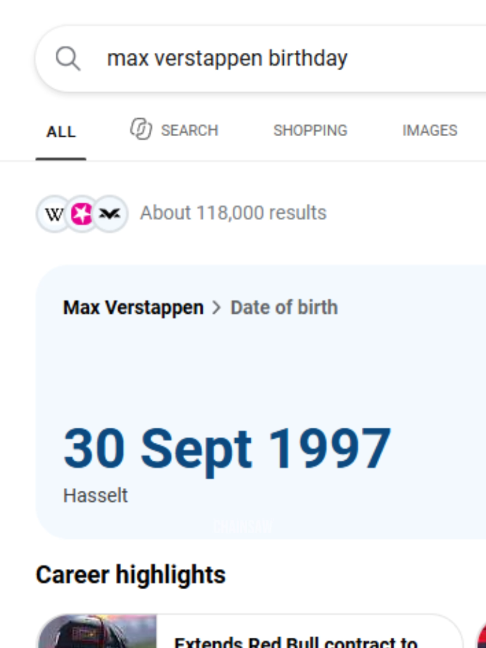
Task: Select the 30 Sept 1997 date answer
Action: 227,450
